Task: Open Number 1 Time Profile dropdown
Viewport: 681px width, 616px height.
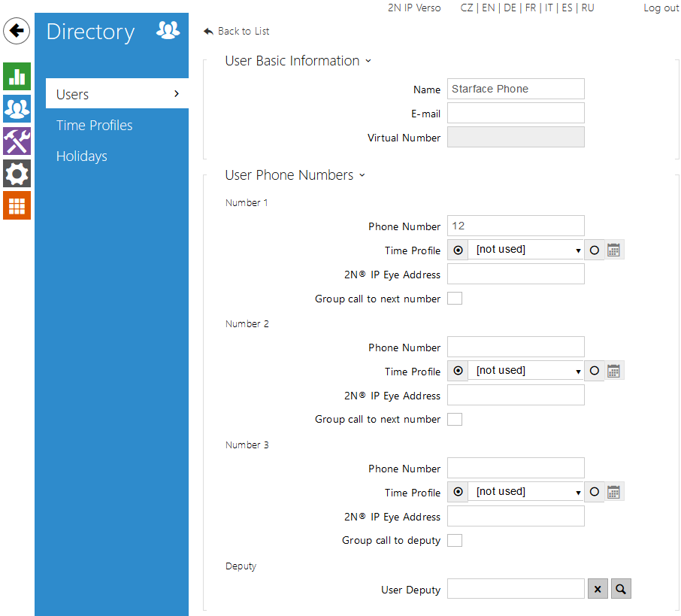Action: coord(526,250)
